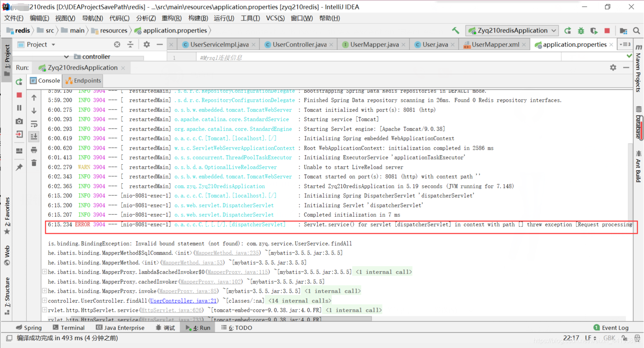Rerun the application in the Run panel
This screenshot has width=644, height=348.
[x=19, y=82]
